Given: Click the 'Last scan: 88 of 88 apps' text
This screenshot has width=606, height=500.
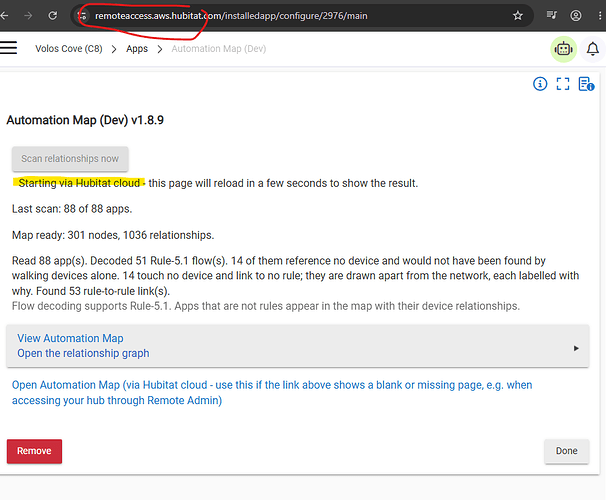Looking at the screenshot, I should 72,209.
